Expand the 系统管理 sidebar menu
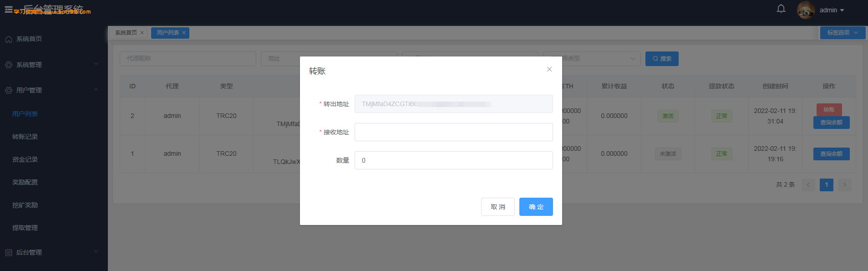 point(54,65)
